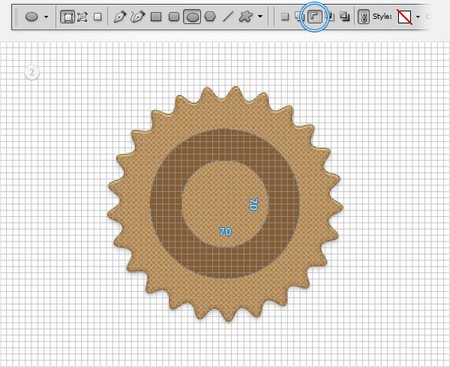The image size is (450, 367).
Task: Select Create new shape layer option
Action: (285, 17)
